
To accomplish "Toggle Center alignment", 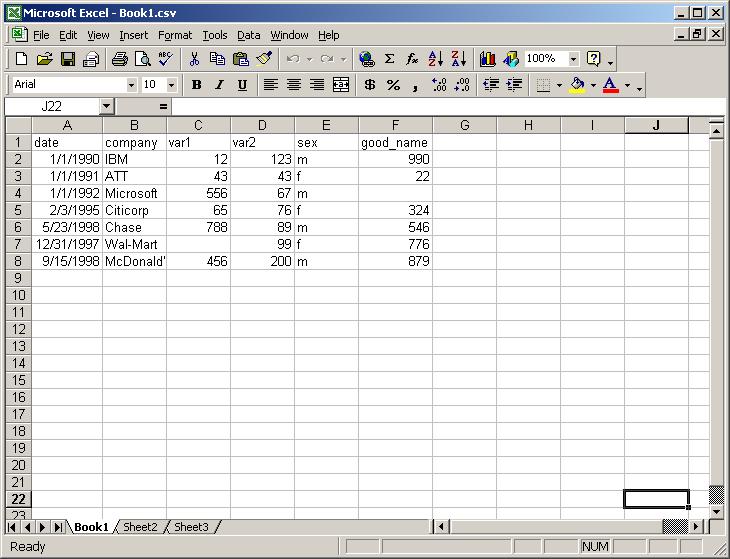I will pos(294,85).
